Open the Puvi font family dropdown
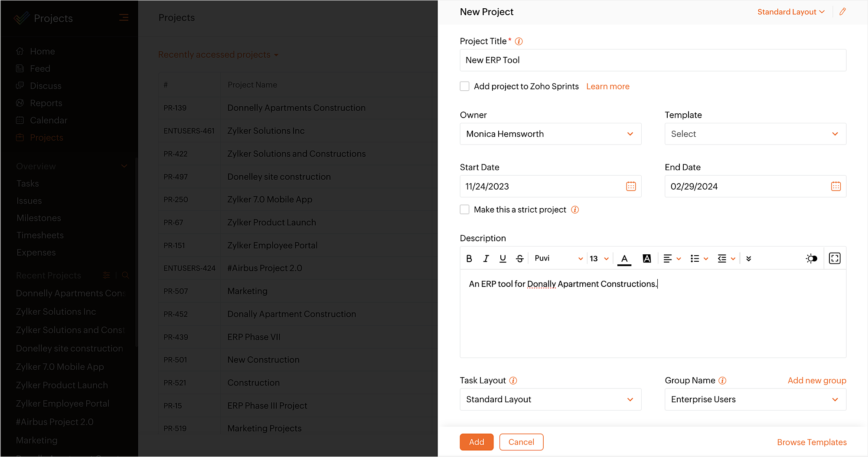Viewport: 868px width, 457px height. click(x=558, y=259)
